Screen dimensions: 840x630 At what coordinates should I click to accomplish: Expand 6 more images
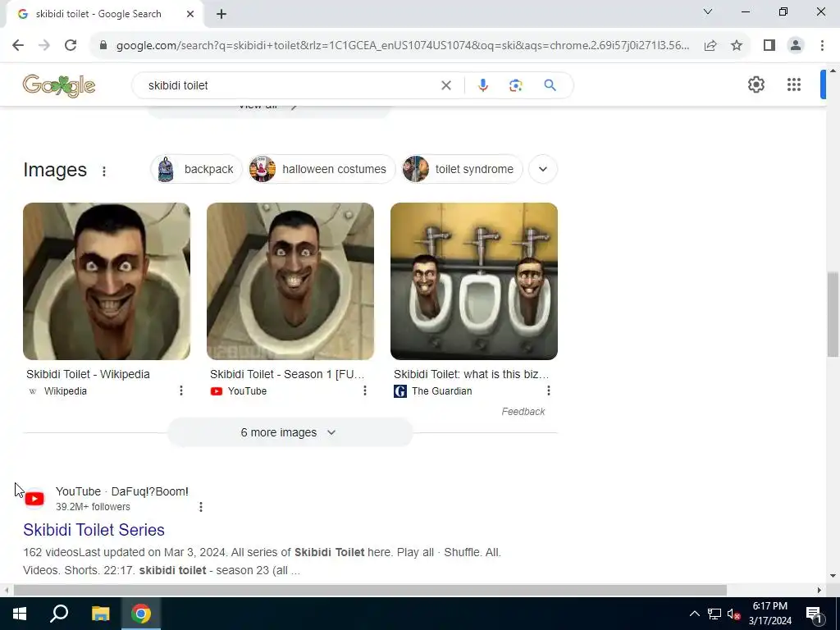click(x=290, y=432)
